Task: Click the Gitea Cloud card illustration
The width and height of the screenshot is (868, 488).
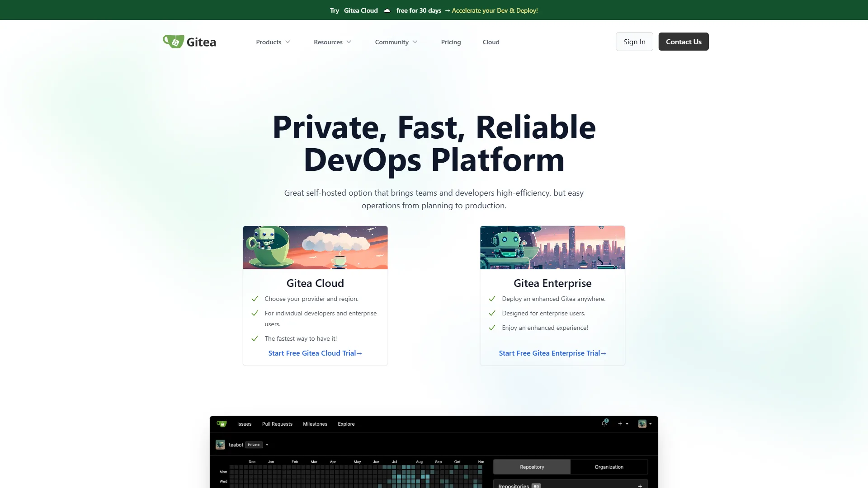Action: pyautogui.click(x=315, y=248)
